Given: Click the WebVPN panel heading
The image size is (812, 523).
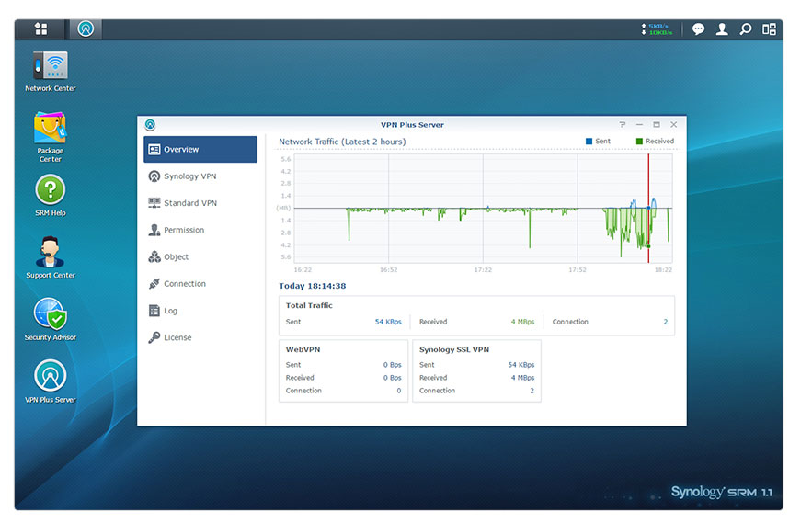Looking at the screenshot, I should click(303, 349).
